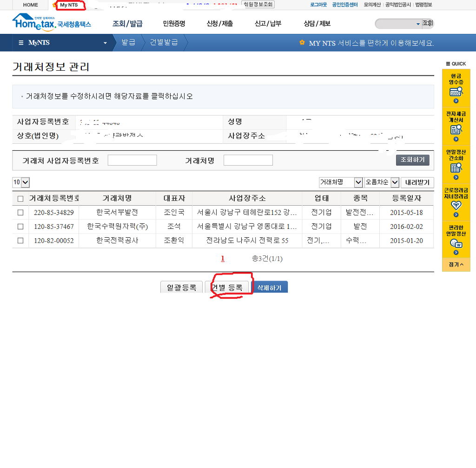Open the 전자세금계산서 quick icon
476x468 pixels.
456,129
